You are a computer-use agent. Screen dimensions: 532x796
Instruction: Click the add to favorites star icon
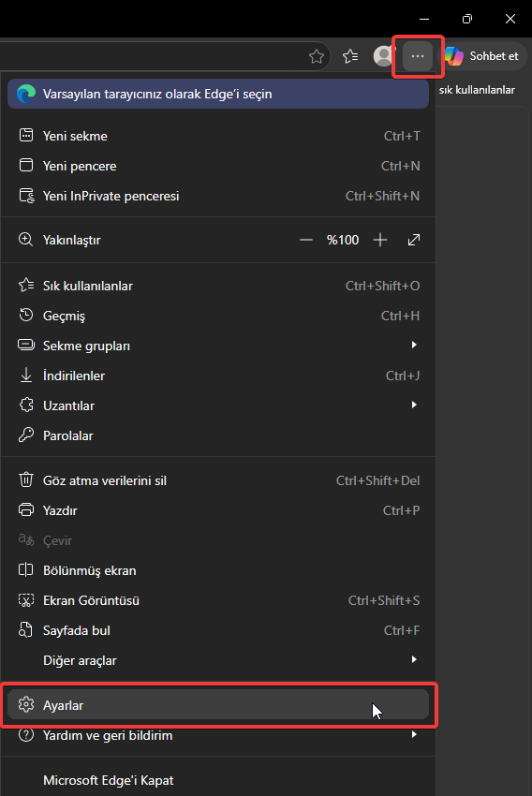tap(317, 56)
